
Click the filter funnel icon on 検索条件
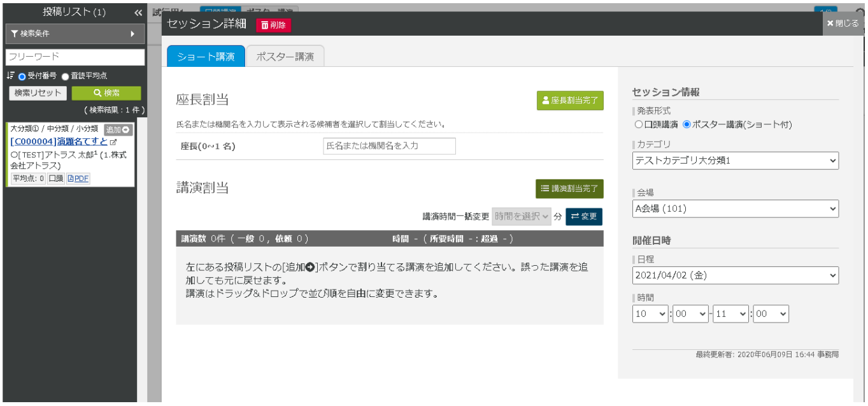(x=15, y=33)
